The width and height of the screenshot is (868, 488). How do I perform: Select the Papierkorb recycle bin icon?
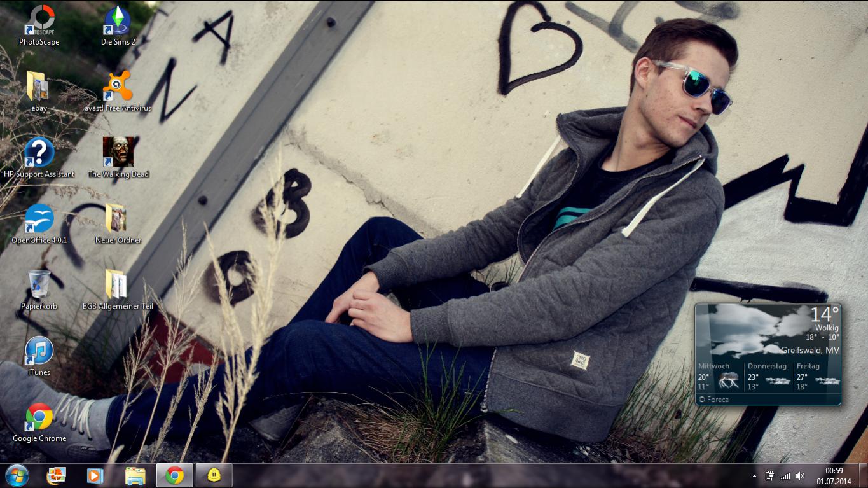click(39, 284)
